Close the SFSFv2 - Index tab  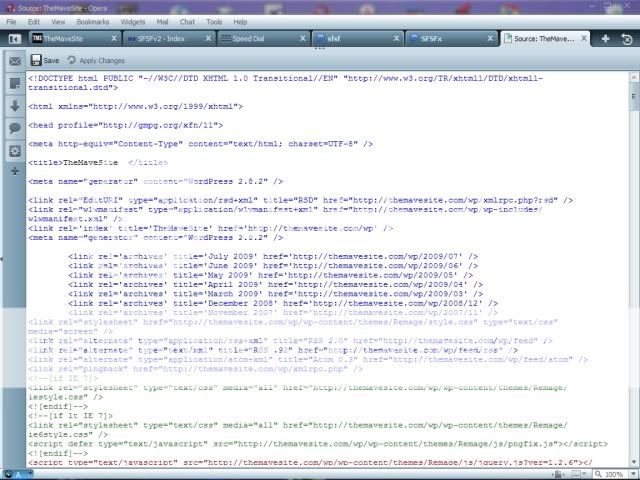pyautogui.click(x=208, y=38)
